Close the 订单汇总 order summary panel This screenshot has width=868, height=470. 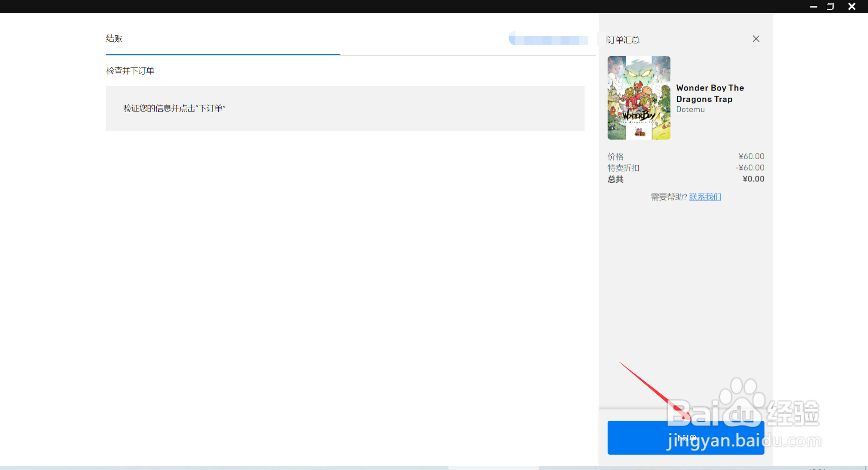point(756,39)
